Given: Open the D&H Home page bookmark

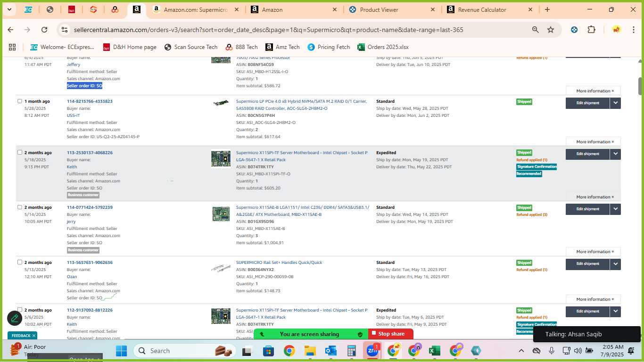Looking at the screenshot, I should click(130, 47).
